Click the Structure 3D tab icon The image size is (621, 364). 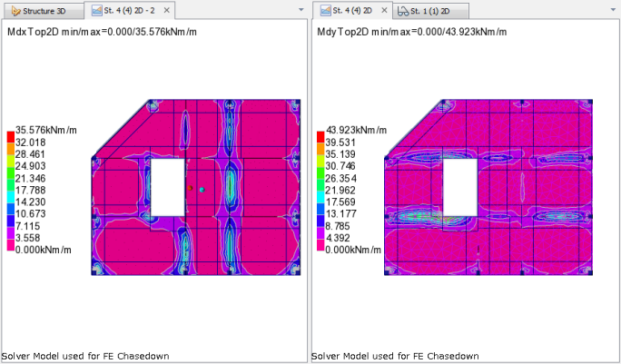pos(15,11)
